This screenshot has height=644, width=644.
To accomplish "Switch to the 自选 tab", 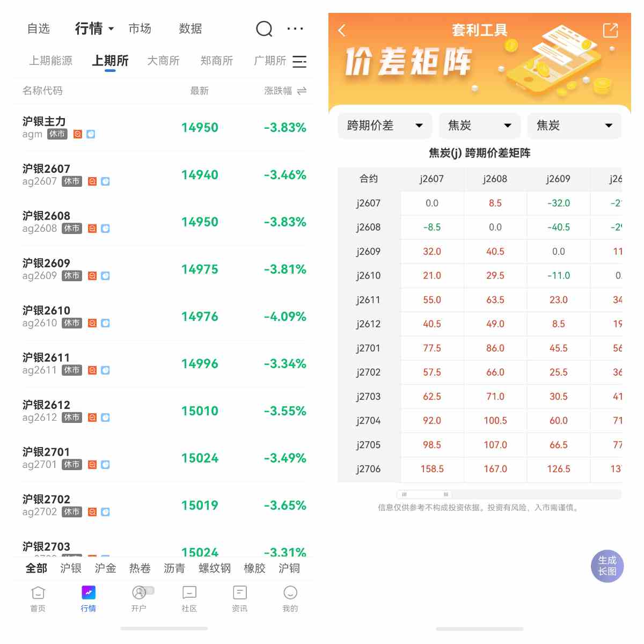I will tap(39, 28).
